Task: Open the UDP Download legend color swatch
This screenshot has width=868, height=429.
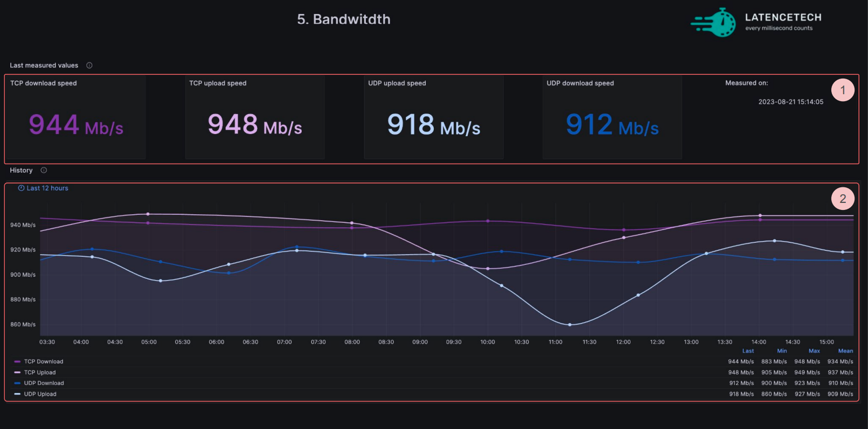Action: [17, 383]
